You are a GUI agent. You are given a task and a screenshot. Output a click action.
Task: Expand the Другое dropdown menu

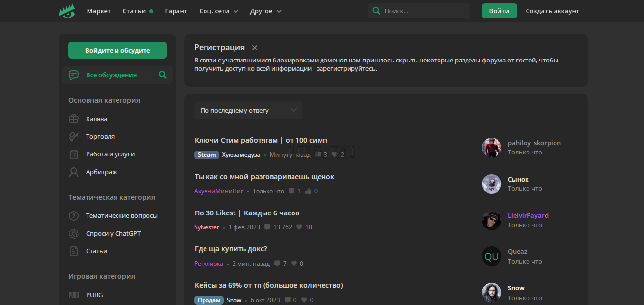coord(265,11)
